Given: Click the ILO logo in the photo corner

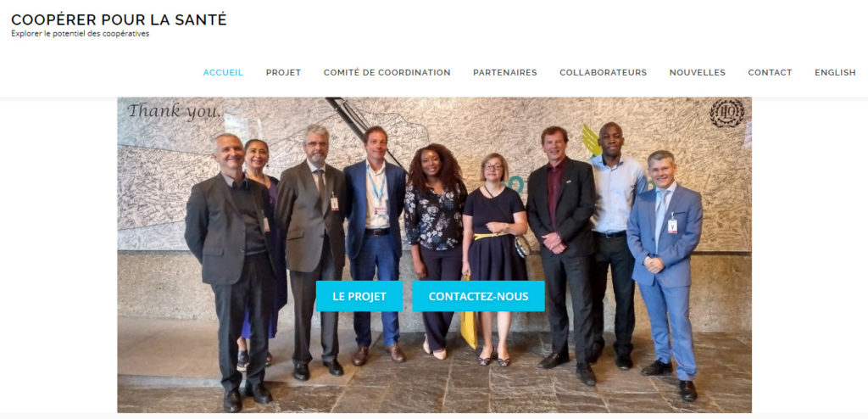Looking at the screenshot, I should tap(726, 113).
